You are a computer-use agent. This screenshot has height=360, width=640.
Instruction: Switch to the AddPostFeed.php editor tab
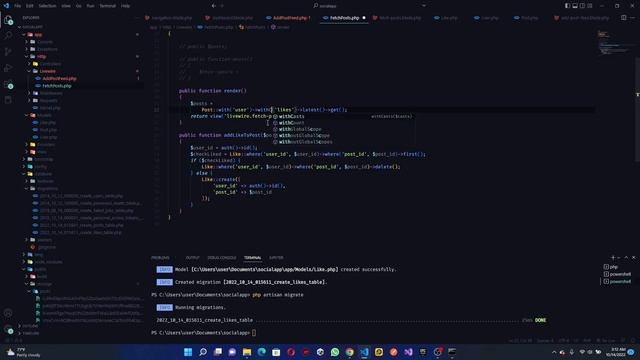point(289,18)
